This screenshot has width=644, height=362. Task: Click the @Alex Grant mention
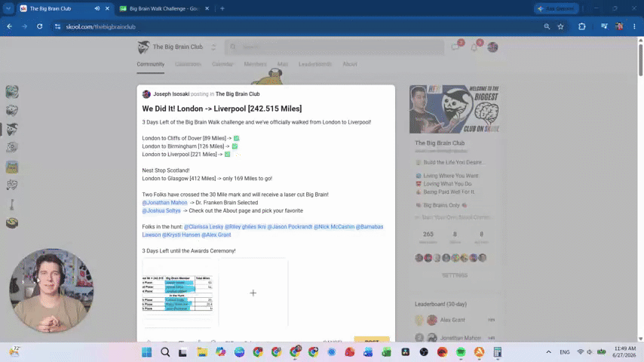point(216,235)
